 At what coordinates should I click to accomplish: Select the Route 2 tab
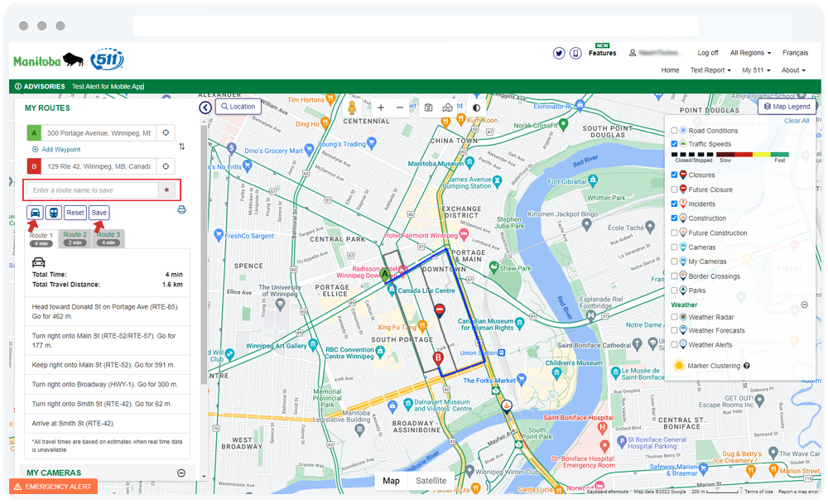75,238
